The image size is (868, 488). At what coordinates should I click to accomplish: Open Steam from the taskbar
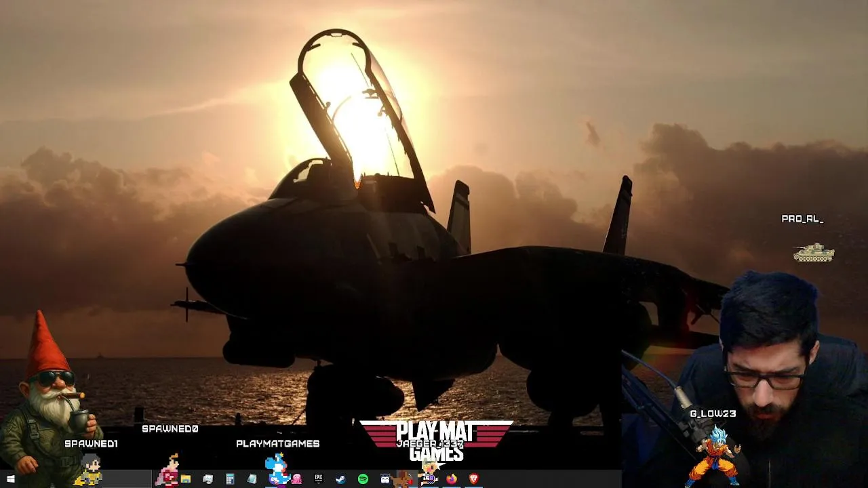(x=340, y=479)
